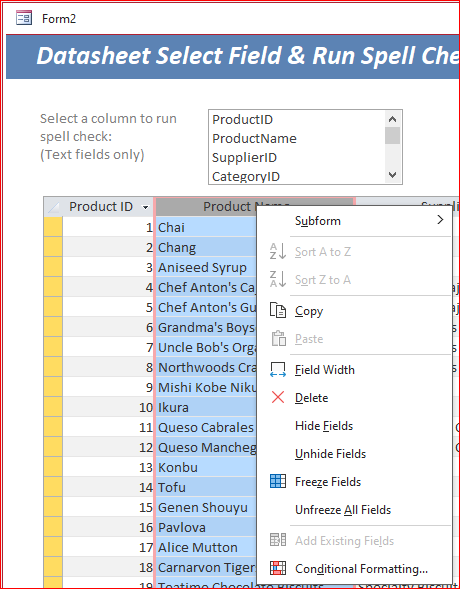Click the datasheet select-all corner triangle
The height and width of the screenshot is (589, 460).
[x=53, y=207]
